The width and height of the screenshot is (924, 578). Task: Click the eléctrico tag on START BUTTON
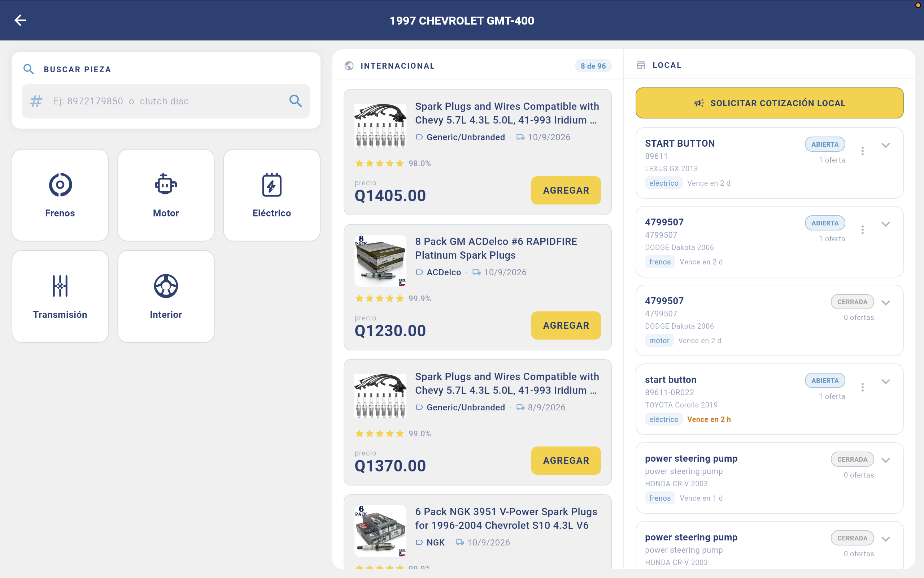[664, 183]
